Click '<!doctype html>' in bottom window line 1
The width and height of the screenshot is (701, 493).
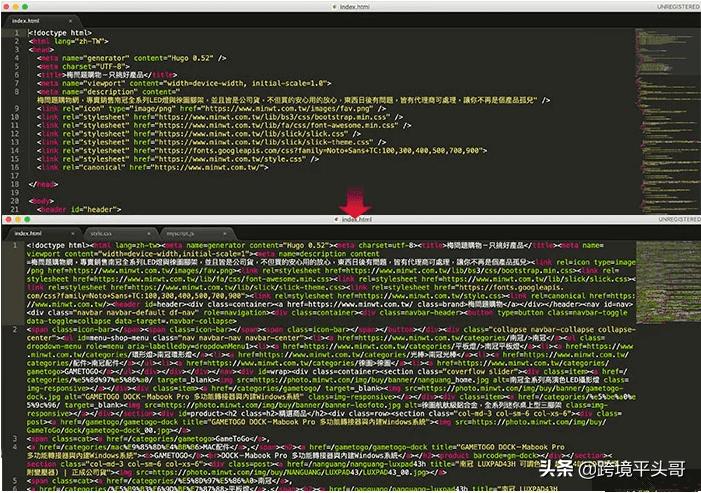(x=59, y=245)
